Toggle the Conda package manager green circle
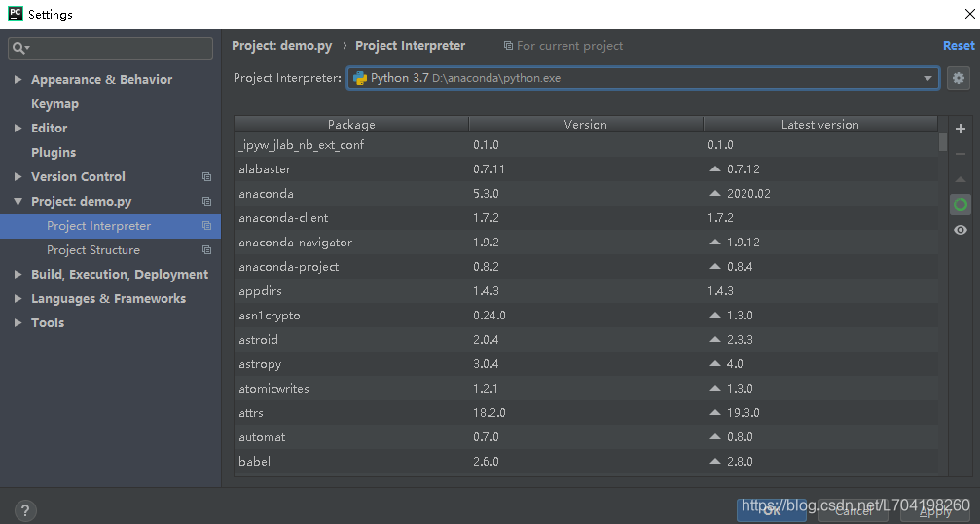Image resolution: width=980 pixels, height=524 pixels. [x=961, y=205]
